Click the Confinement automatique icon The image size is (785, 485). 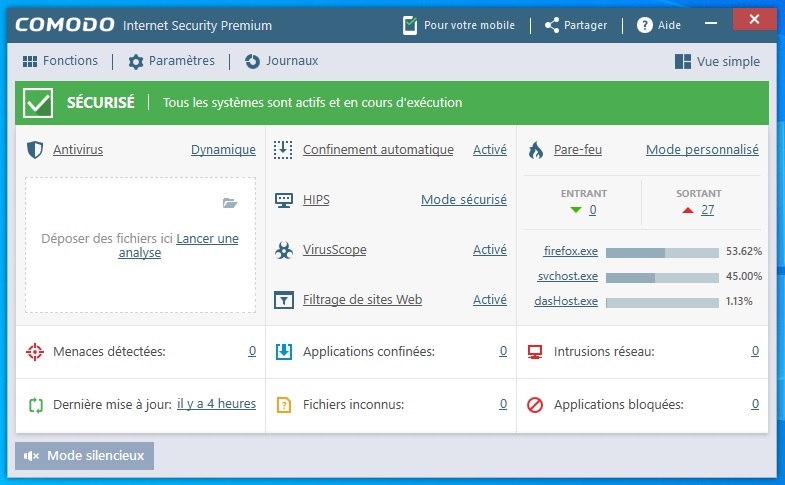tap(284, 150)
